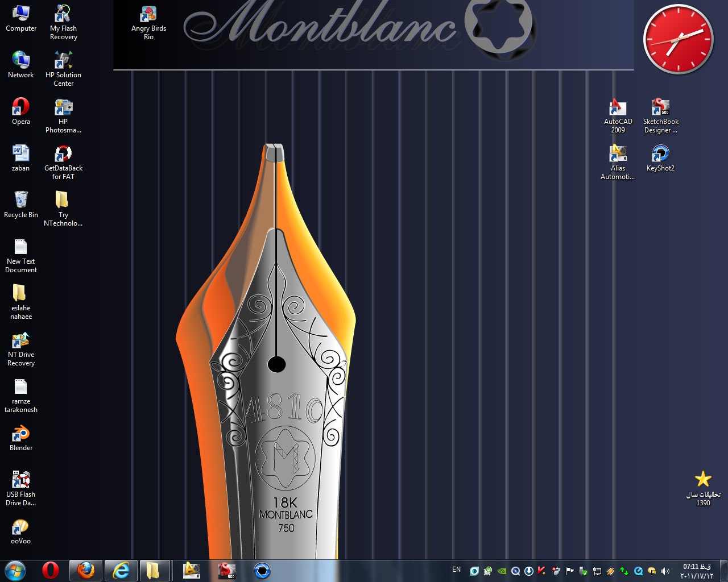
Task: Select the zaban Word document
Action: coord(21,159)
